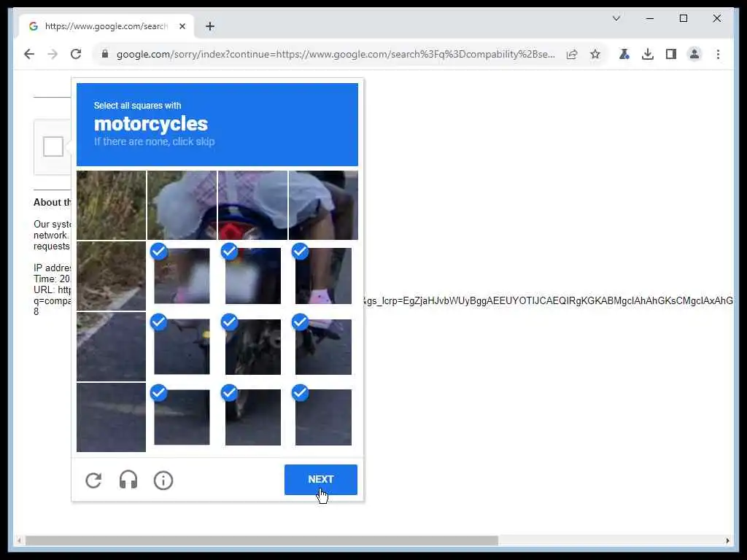This screenshot has height=560, width=747.
Task: Select the bottom-left unchecked asphalt tile
Action: click(x=111, y=417)
